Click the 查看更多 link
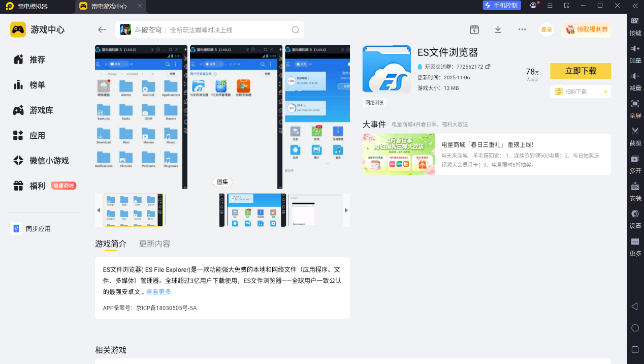 tap(158, 292)
